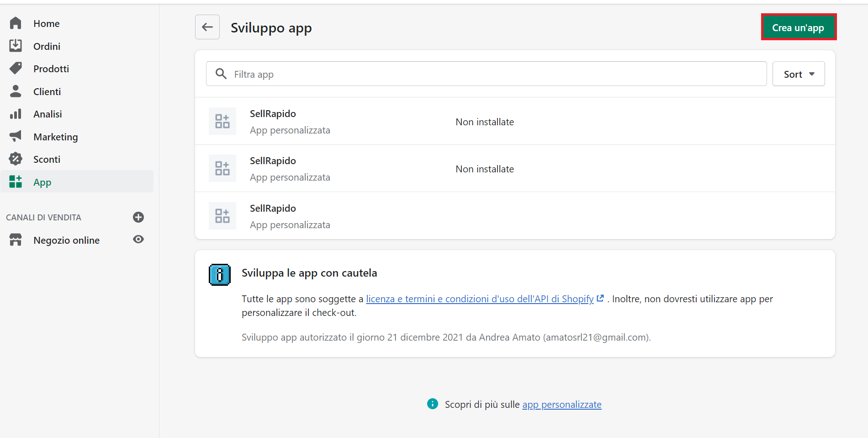Open Clienti in sidebar
Screen dimensions: 868x438
pyautogui.click(x=47, y=91)
